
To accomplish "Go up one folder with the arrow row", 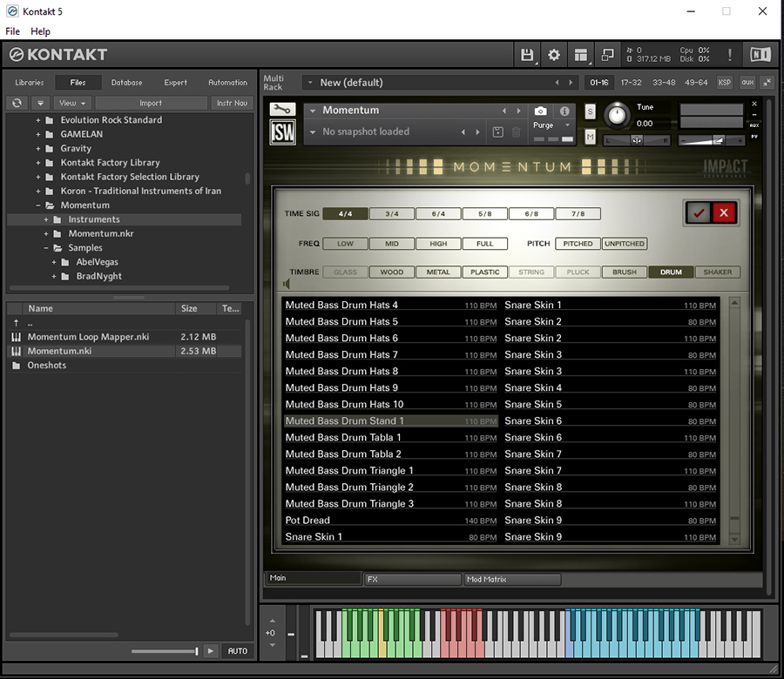I will [x=125, y=323].
